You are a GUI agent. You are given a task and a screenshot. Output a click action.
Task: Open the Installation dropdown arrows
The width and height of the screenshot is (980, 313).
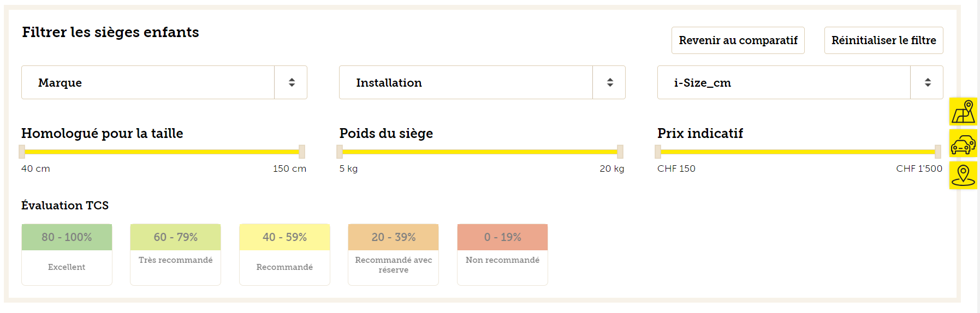pyautogui.click(x=609, y=82)
